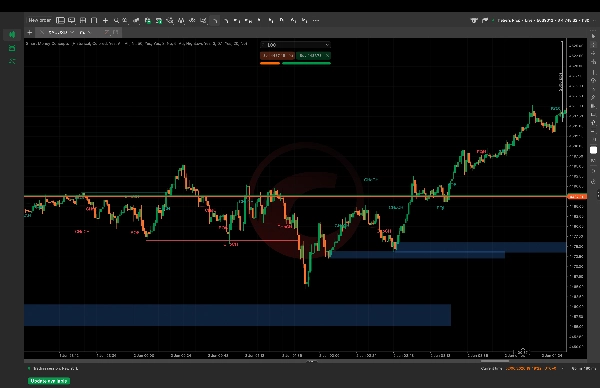Click the indicator title text above chart
The width and height of the screenshot is (600, 388).
coord(136,44)
